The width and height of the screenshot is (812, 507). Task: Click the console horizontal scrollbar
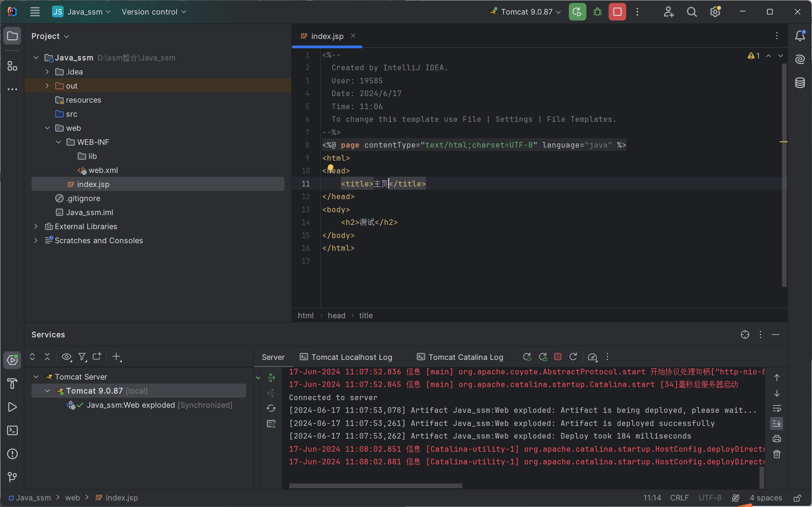(x=376, y=486)
